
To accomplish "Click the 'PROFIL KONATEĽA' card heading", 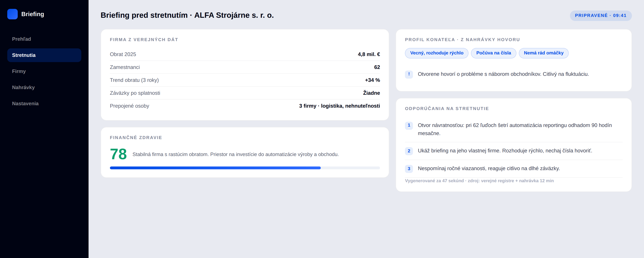I will point(462,40).
